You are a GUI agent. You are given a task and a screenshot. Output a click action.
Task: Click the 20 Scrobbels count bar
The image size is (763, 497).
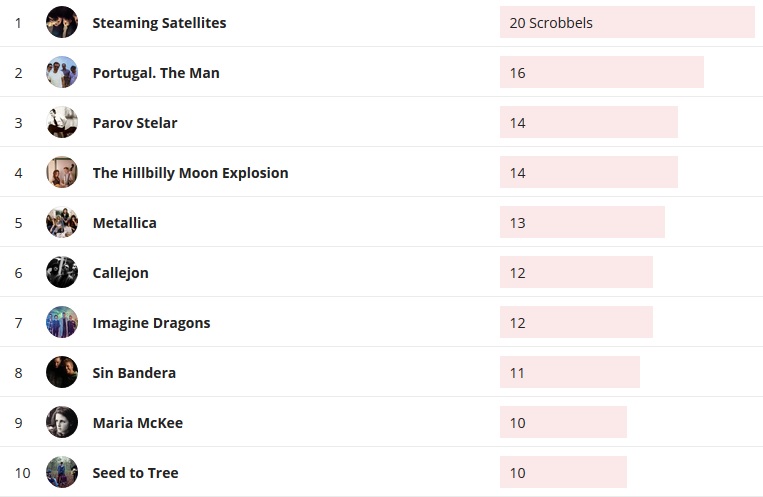(627, 22)
